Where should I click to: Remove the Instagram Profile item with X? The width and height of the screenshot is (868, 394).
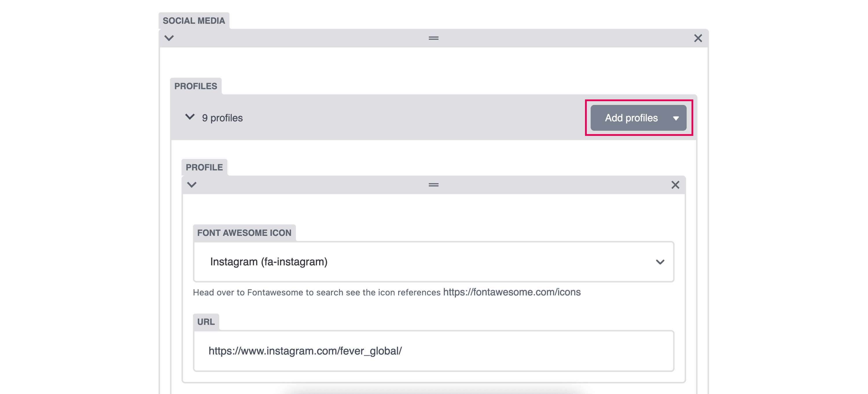pos(675,184)
